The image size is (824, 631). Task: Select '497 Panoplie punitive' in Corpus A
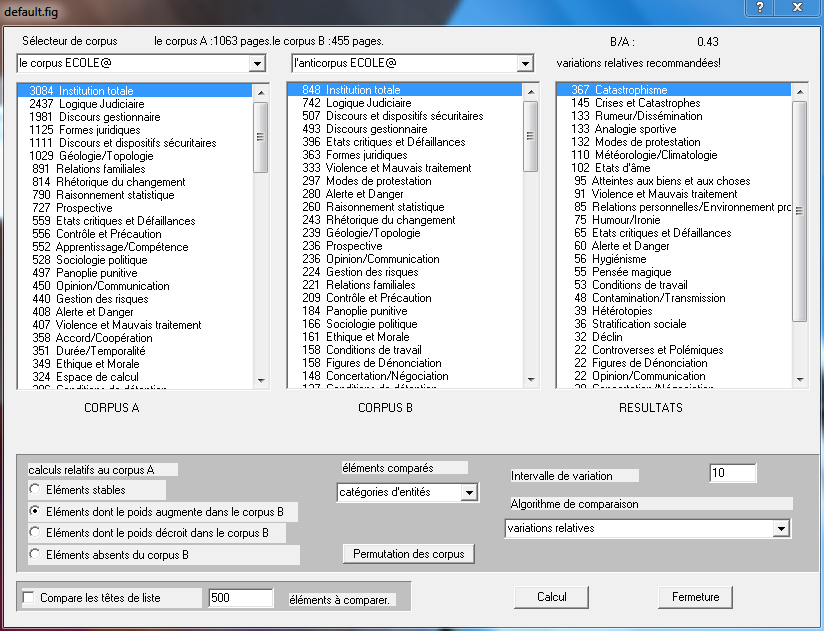135,273
